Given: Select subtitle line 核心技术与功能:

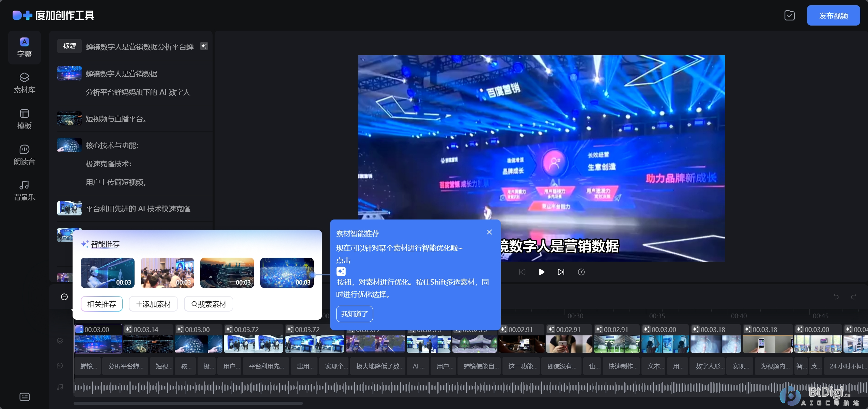Looking at the screenshot, I should (112, 146).
